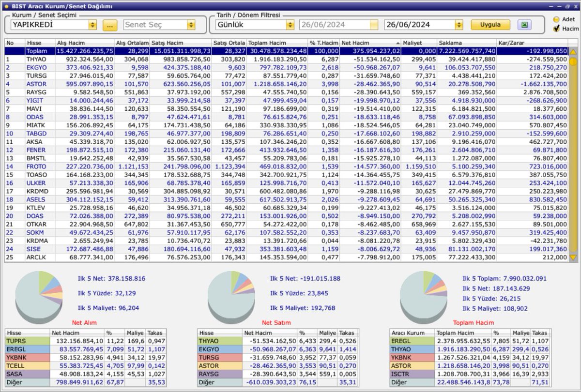Select the TABGD row
581x392 pixels.
tap(286, 133)
